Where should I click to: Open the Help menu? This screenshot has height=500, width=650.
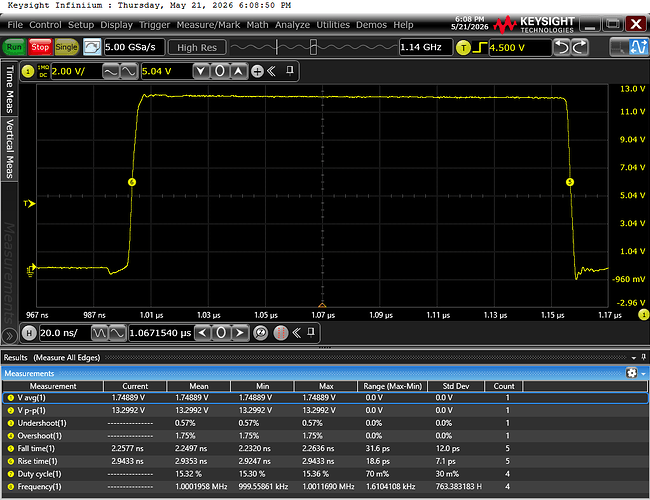403,25
